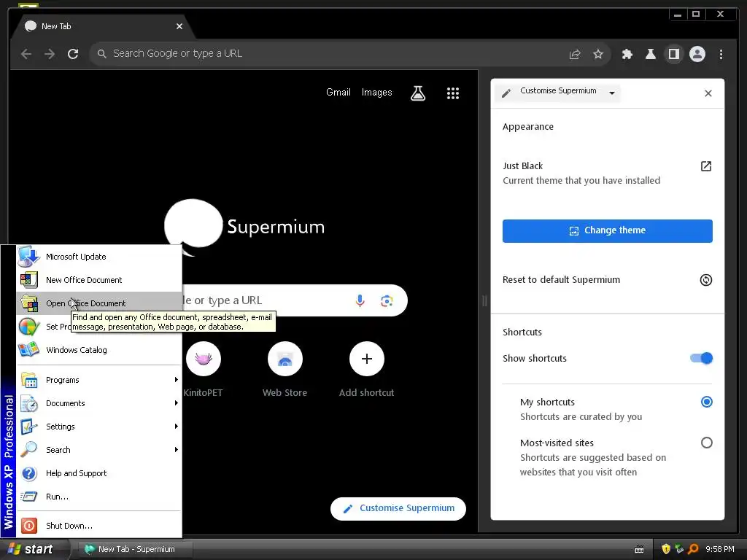Select the New Tab browser tab
Image resolution: width=747 pixels, height=560 pixels.
tap(102, 27)
